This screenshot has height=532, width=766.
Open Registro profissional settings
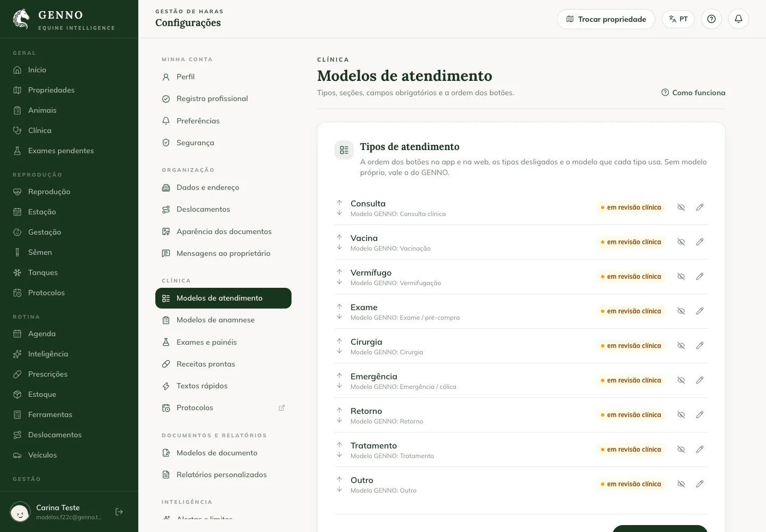point(223,98)
